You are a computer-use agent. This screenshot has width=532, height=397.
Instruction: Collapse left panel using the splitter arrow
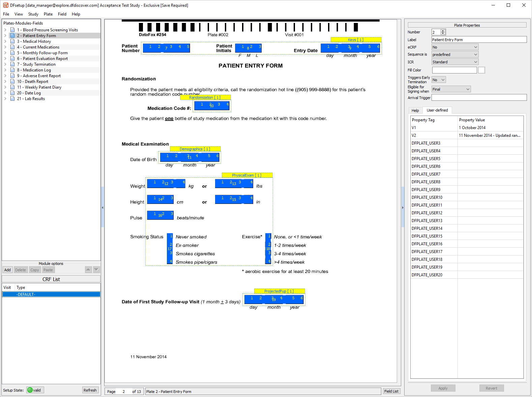click(x=102, y=208)
